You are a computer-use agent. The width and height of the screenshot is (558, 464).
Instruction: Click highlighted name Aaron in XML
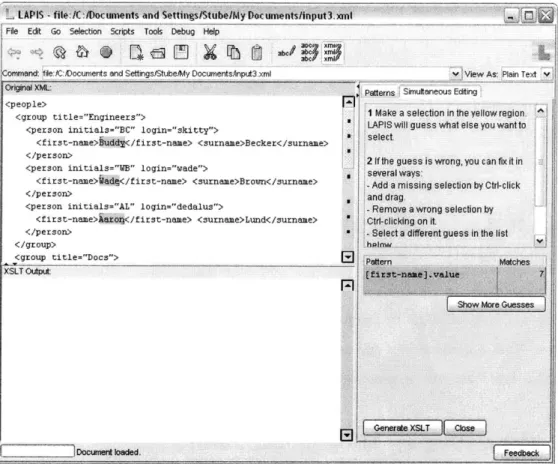point(111,219)
